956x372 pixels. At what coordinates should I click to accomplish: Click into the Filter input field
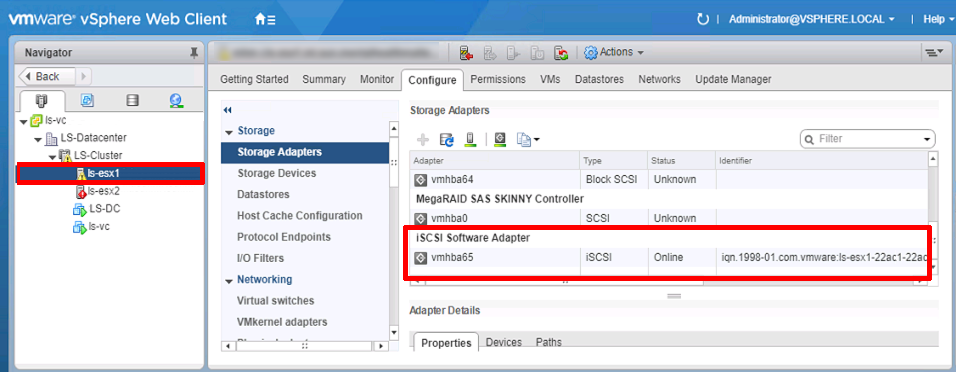coord(868,140)
